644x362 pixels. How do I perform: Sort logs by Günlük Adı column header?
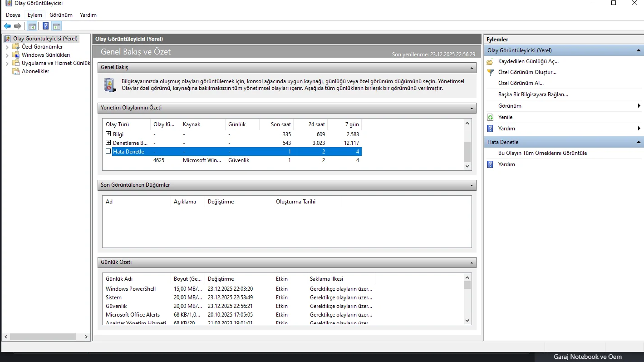pyautogui.click(x=137, y=279)
